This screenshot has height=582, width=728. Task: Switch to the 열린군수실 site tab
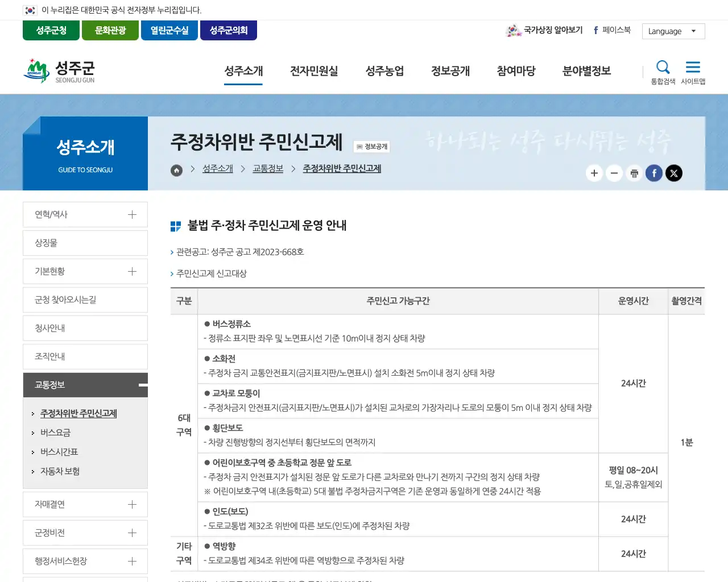169,31
